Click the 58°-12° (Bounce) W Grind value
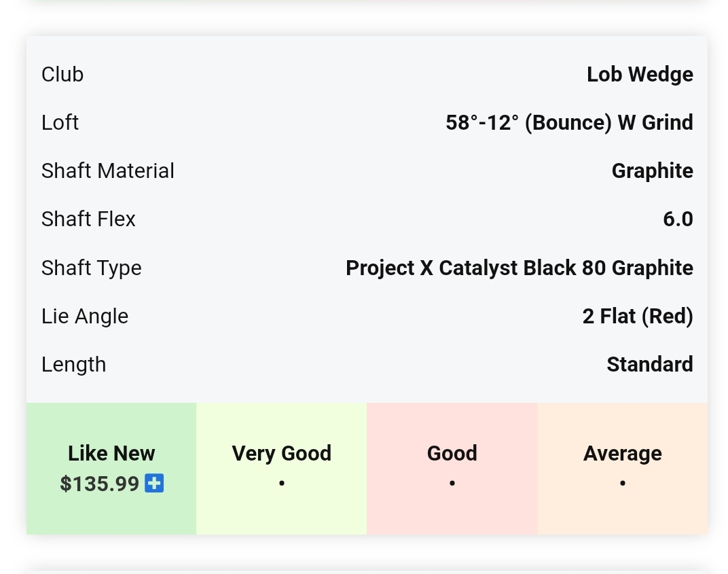The width and height of the screenshot is (728, 574). [569, 122]
